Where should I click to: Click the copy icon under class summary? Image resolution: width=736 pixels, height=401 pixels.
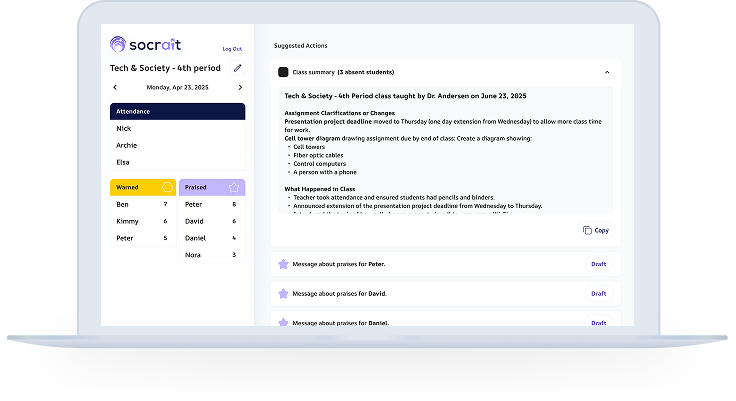[587, 231]
